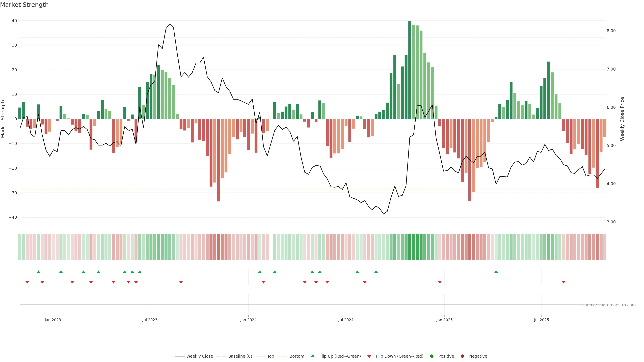The width and height of the screenshot is (644, 362).
Task: Click flip-down marker just before Jan 2025
Action: (x=440, y=282)
